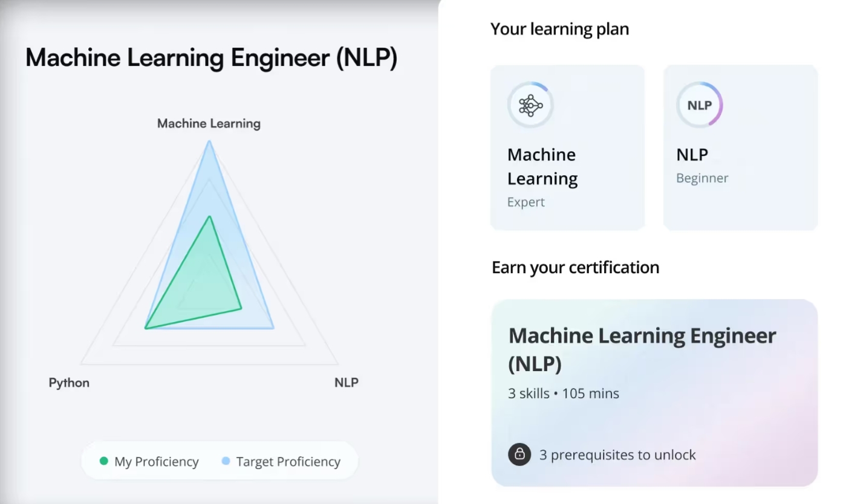Image resolution: width=843 pixels, height=504 pixels.
Task: Click the large Machine Learning Engineer (NLP) page heading
Action: [211, 58]
